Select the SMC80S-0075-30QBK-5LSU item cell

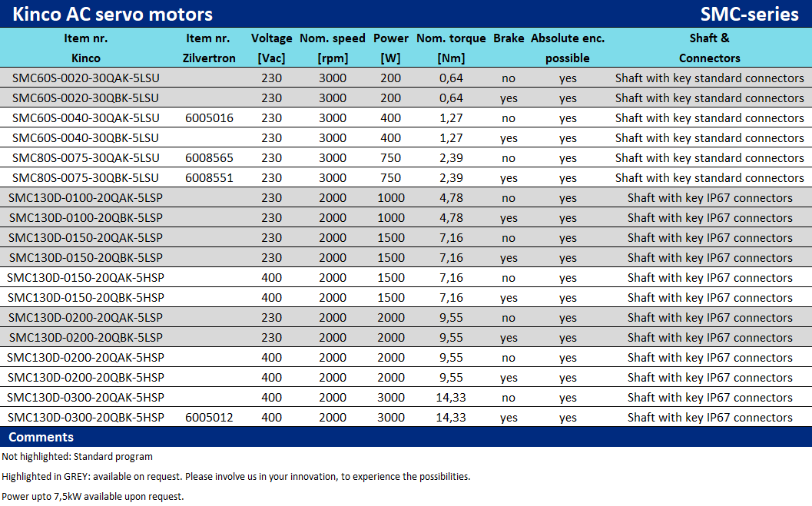pos(86,178)
